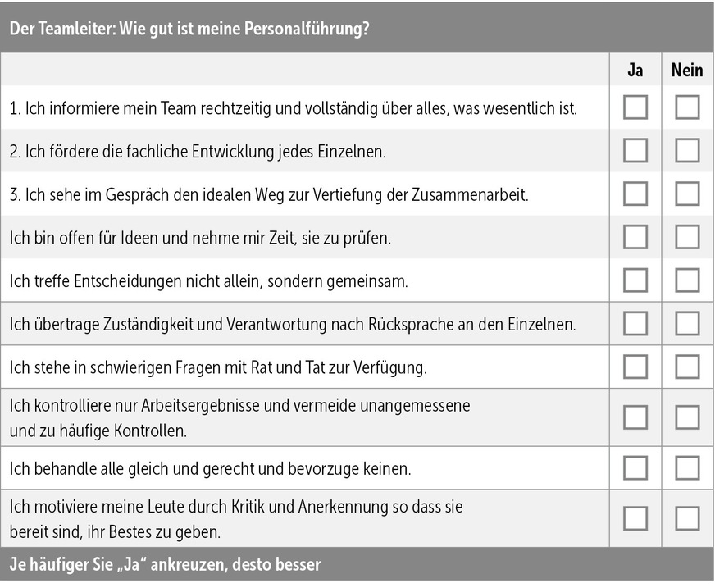Viewport: 715px width, 588px height.
Task: Select Nein for offen für Ideen
Action: pos(687,237)
